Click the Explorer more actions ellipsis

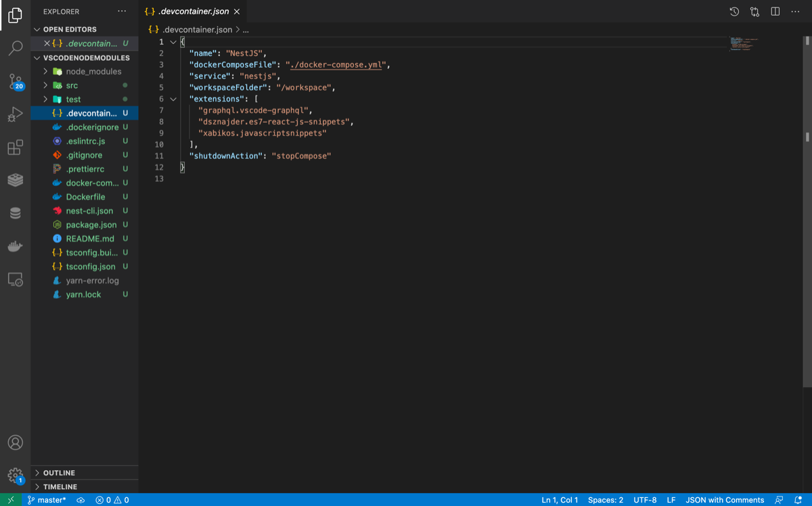pyautogui.click(x=122, y=11)
